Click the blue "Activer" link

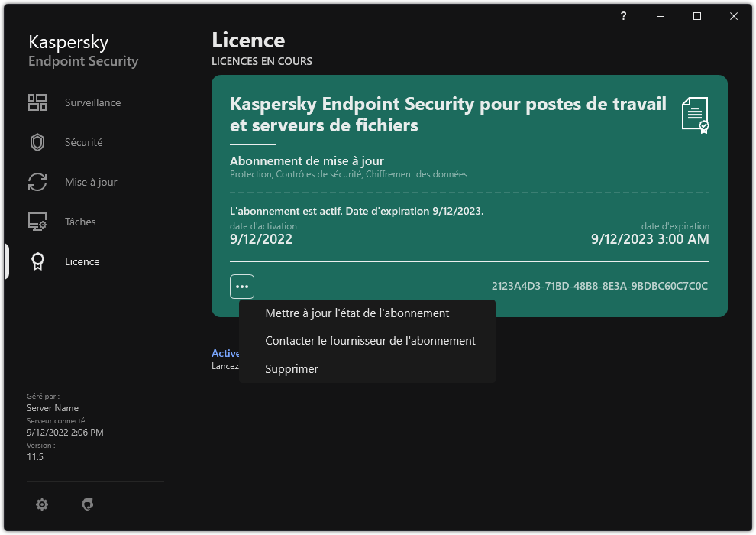coord(225,353)
